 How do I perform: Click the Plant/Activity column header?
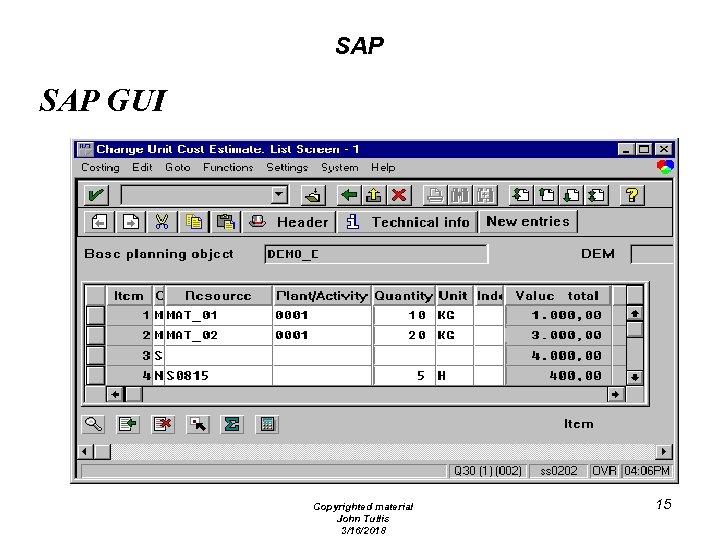coord(322,296)
